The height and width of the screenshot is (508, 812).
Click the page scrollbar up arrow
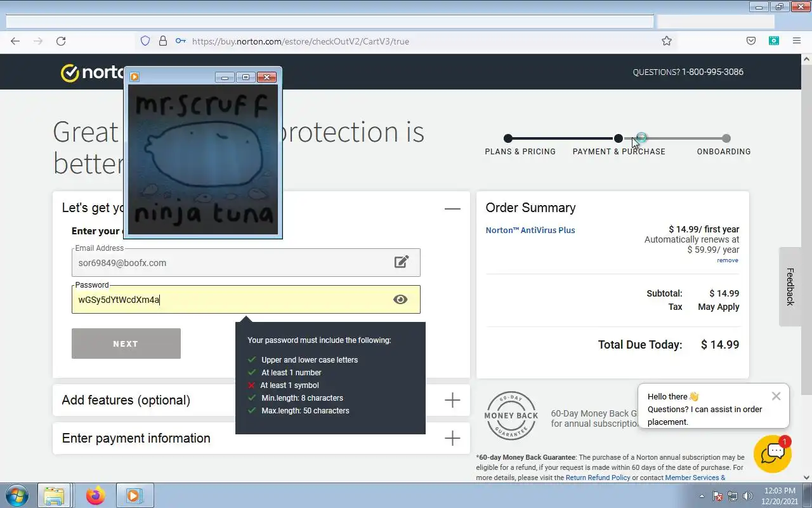(806, 59)
